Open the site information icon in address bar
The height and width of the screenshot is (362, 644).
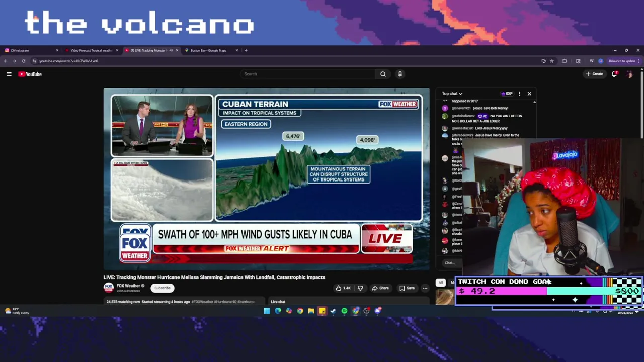34,61
